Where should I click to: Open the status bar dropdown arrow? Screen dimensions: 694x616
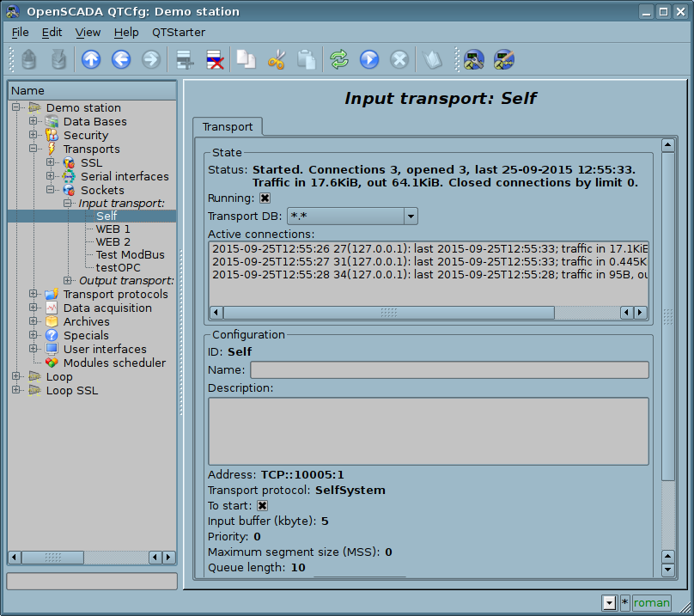click(610, 603)
